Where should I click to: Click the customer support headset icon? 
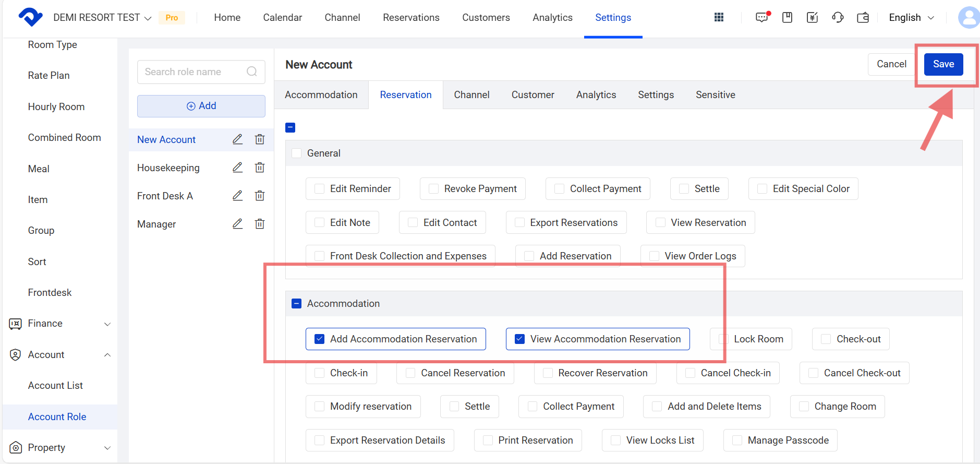point(838,17)
